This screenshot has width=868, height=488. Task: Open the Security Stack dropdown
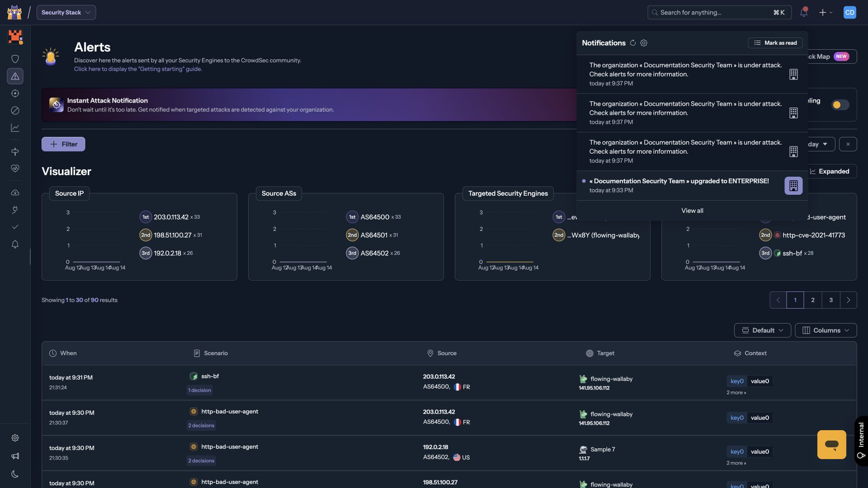66,12
